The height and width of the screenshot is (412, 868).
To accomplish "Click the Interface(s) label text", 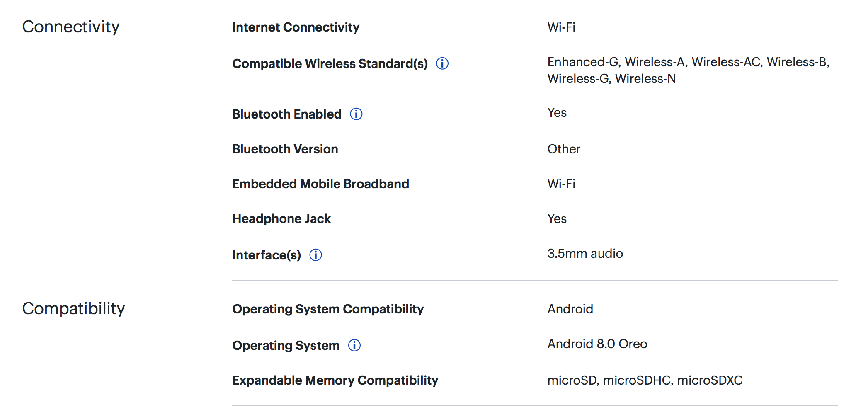I will pyautogui.click(x=267, y=255).
